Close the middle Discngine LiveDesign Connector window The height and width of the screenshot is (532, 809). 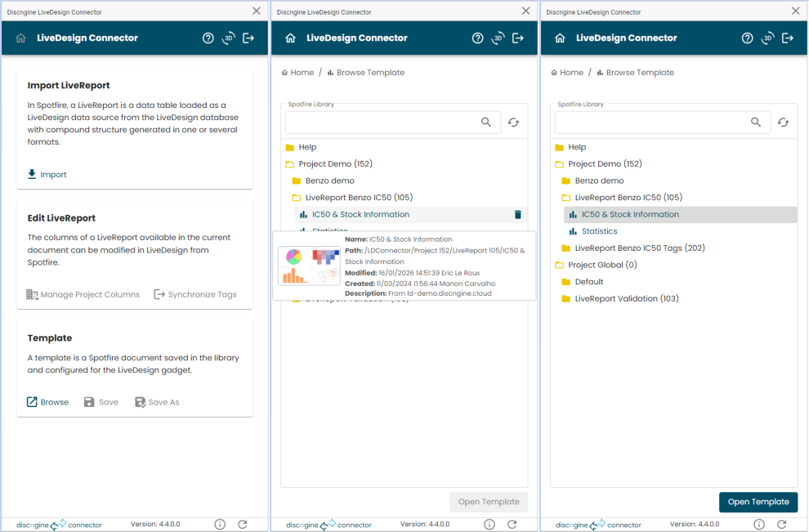coord(525,11)
